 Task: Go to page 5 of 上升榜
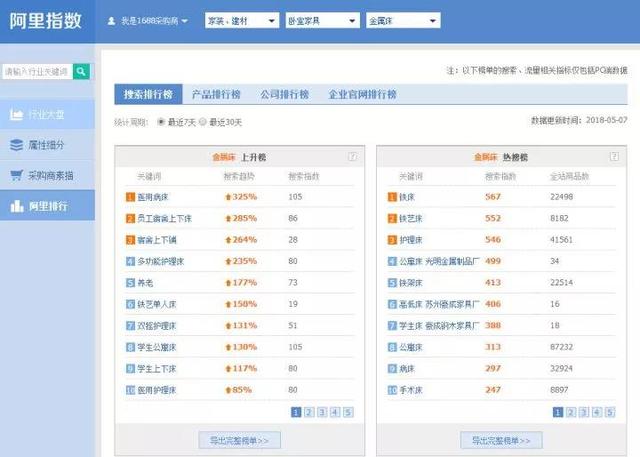pos(348,412)
